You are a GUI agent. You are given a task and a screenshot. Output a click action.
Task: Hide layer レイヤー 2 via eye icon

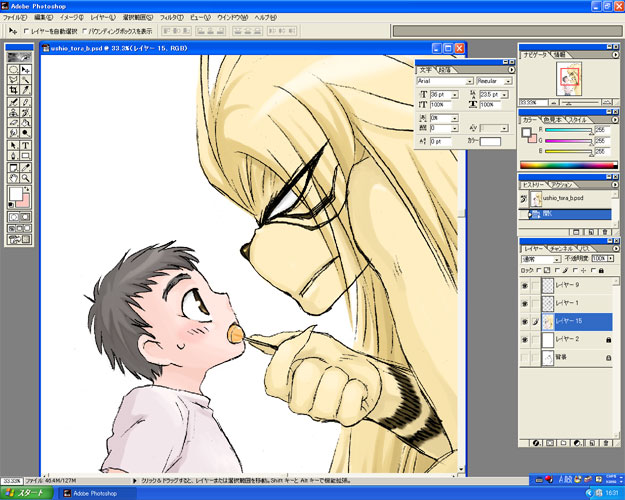click(x=525, y=339)
